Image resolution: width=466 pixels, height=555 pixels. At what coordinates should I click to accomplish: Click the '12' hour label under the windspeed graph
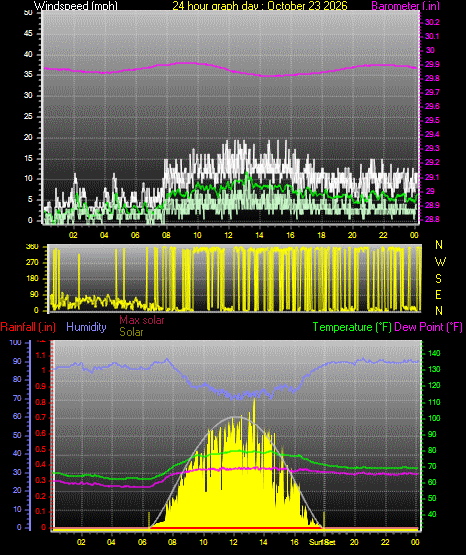(228, 235)
